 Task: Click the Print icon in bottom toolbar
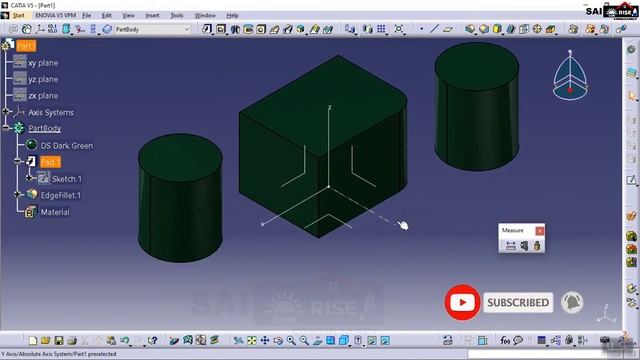72,340
